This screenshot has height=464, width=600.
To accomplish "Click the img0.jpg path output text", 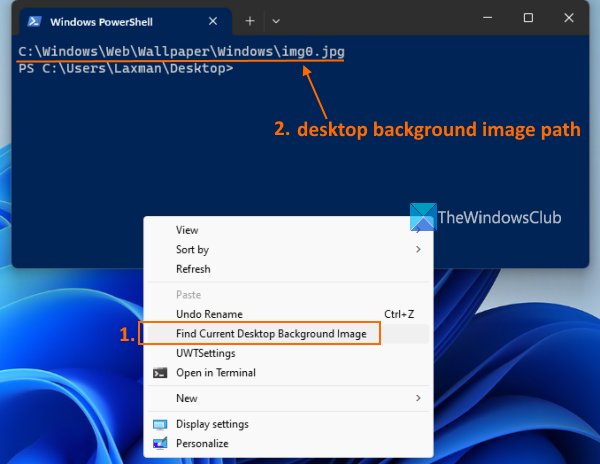I will tap(182, 51).
